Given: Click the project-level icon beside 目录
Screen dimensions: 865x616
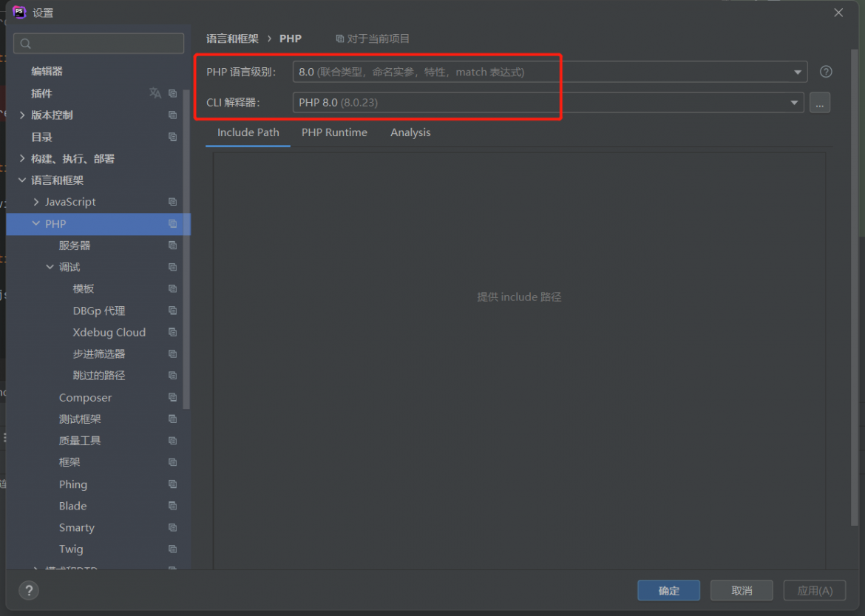Looking at the screenshot, I should coord(173,137).
